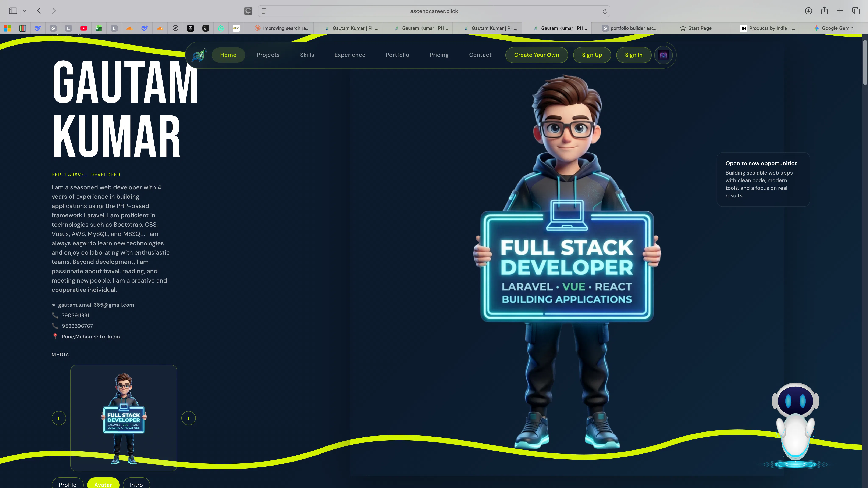This screenshot has height=488, width=868.
Task: Reload the page with the address bar refresh icon
Action: [605, 11]
